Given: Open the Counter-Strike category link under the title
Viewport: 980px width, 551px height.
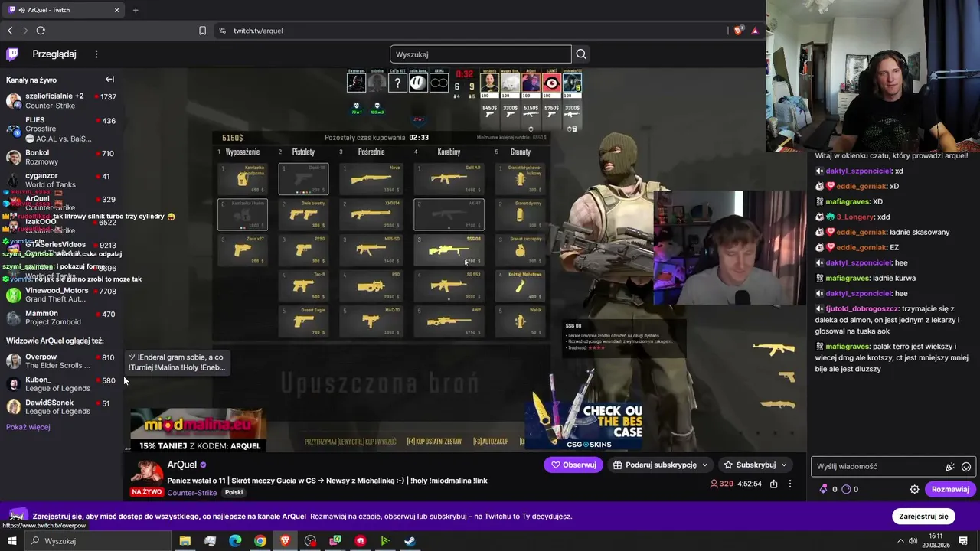Looking at the screenshot, I should point(191,493).
